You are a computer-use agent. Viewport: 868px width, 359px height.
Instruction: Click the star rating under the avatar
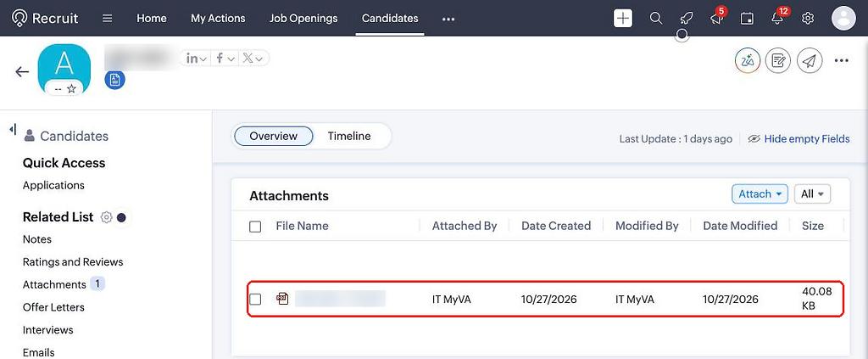pos(71,88)
